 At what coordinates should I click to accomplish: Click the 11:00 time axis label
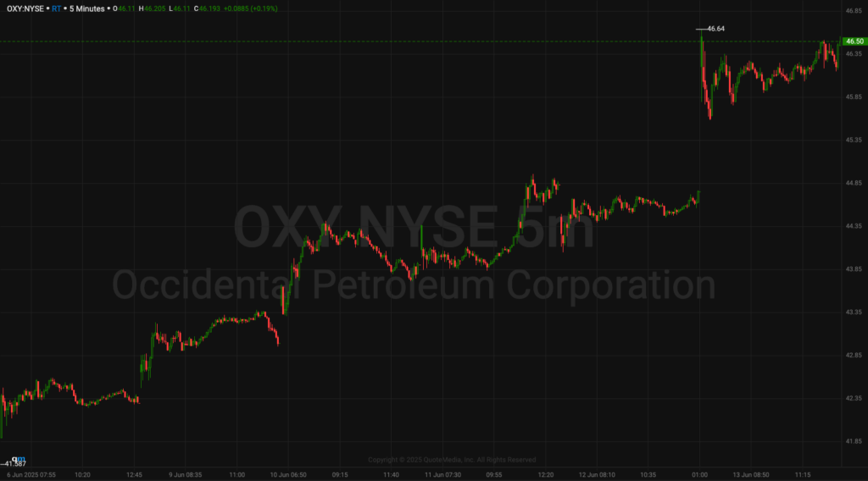pos(237,475)
